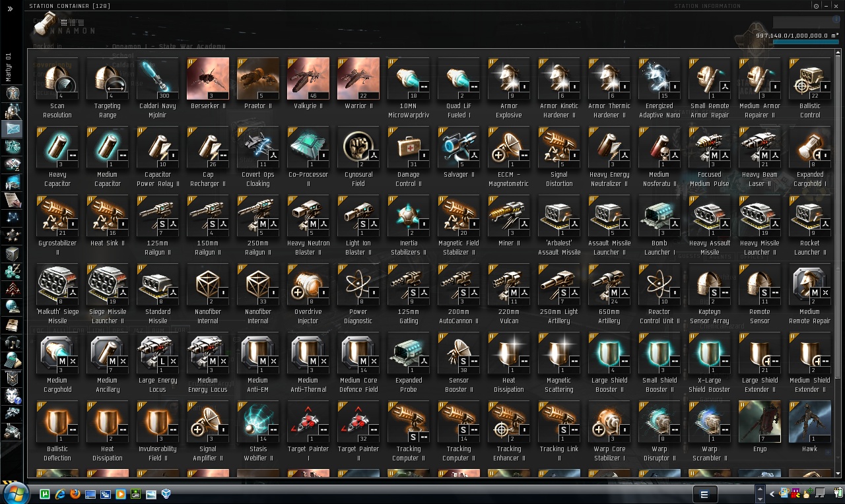Select the ECCM - Magnetometric module
The height and width of the screenshot is (504, 845).
(x=509, y=147)
